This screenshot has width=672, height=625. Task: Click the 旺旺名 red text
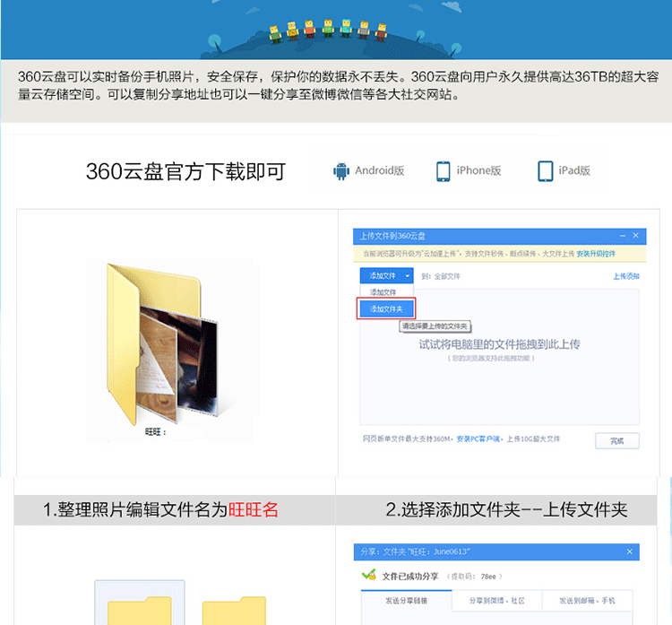click(x=254, y=509)
